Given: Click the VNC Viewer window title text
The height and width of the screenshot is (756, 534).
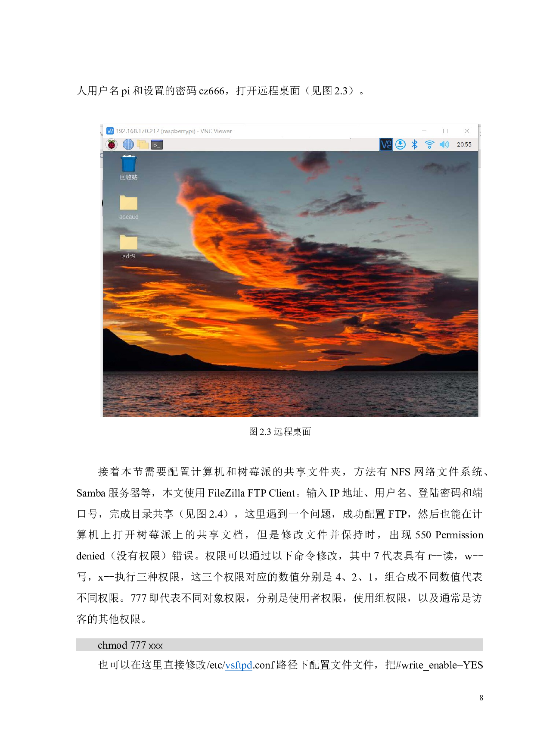Looking at the screenshot, I should [174, 131].
